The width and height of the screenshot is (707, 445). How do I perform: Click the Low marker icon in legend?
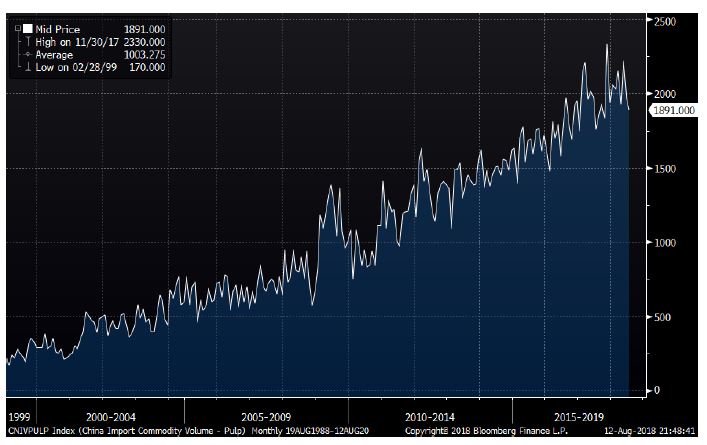27,69
